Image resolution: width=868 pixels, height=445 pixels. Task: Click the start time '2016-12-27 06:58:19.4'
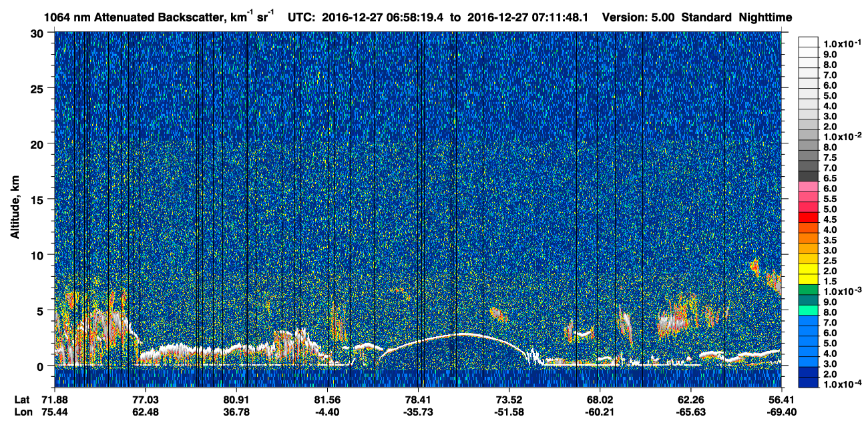click(x=383, y=17)
